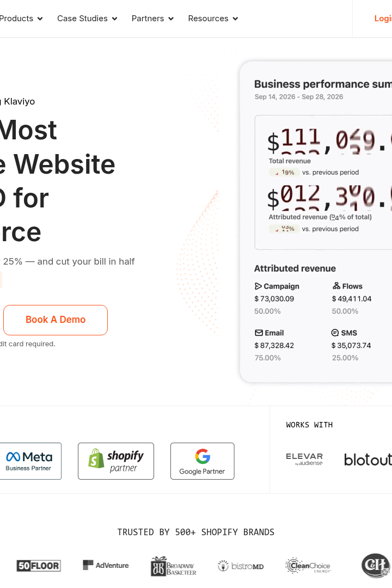The image size is (392, 588).
Task: Click the Login link
Action: point(383,19)
